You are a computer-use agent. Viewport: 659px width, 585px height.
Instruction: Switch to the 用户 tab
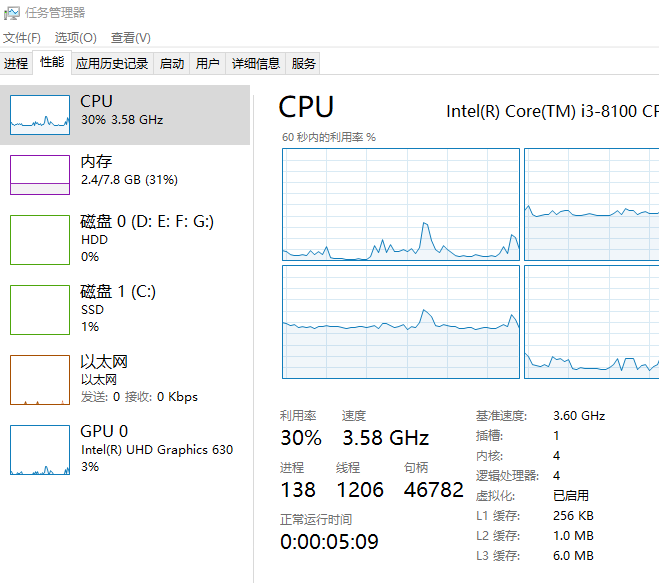[x=207, y=63]
